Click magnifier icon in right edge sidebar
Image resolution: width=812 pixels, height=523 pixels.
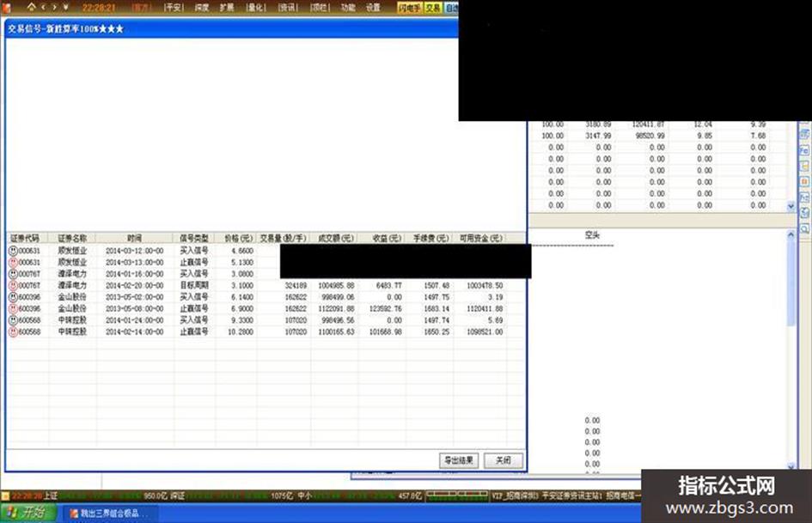805,228
